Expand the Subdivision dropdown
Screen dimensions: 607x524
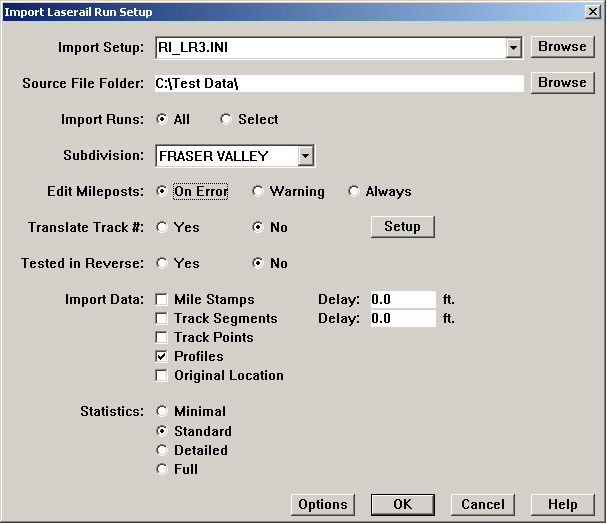306,156
